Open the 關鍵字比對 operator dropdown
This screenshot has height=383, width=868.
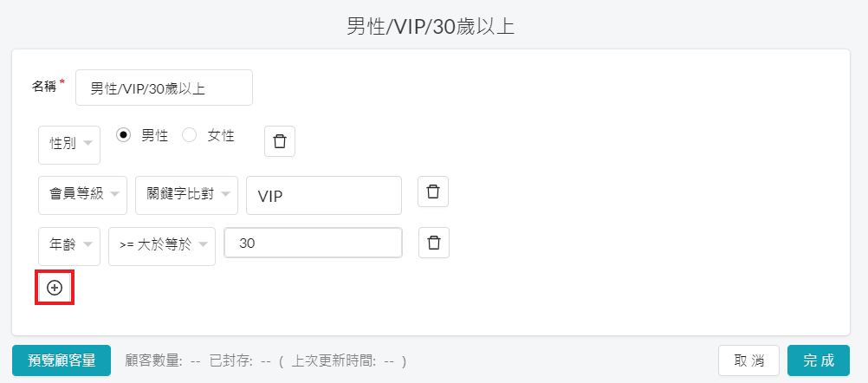tap(186, 195)
